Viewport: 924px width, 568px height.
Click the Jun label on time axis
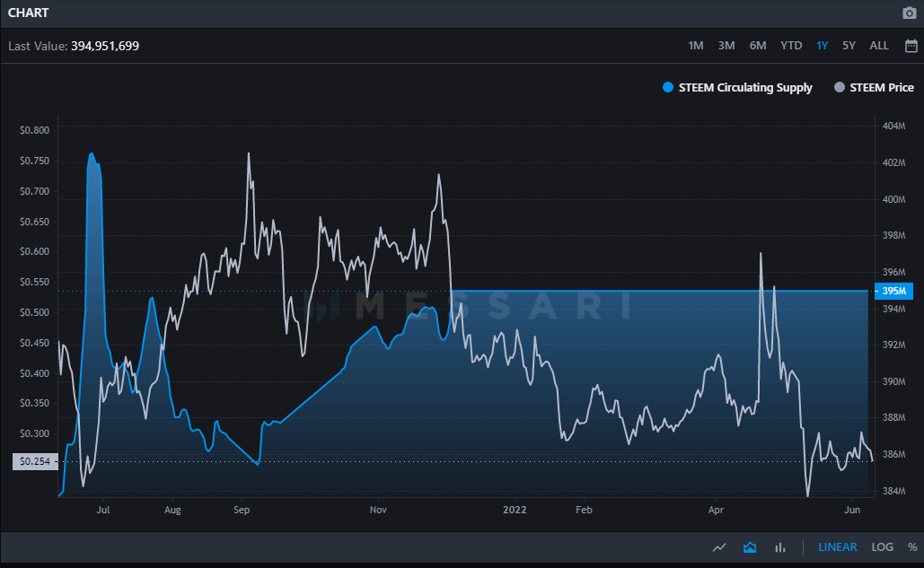(x=852, y=510)
